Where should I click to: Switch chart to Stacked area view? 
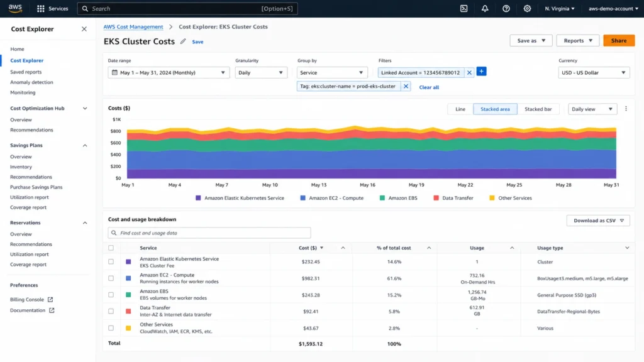click(x=495, y=109)
